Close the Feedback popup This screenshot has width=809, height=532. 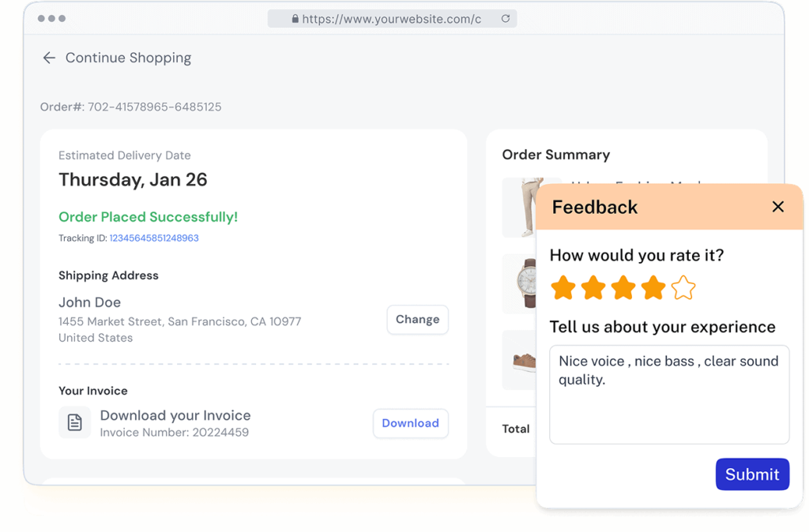[778, 207]
